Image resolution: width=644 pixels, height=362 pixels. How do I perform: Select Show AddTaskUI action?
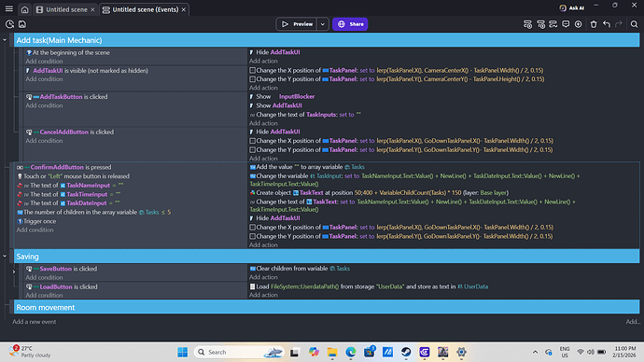275,105
